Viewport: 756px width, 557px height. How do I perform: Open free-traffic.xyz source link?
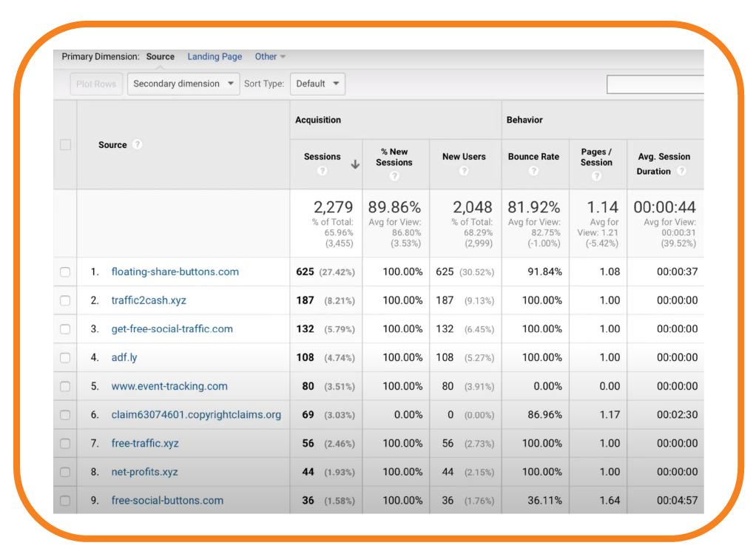tap(145, 443)
